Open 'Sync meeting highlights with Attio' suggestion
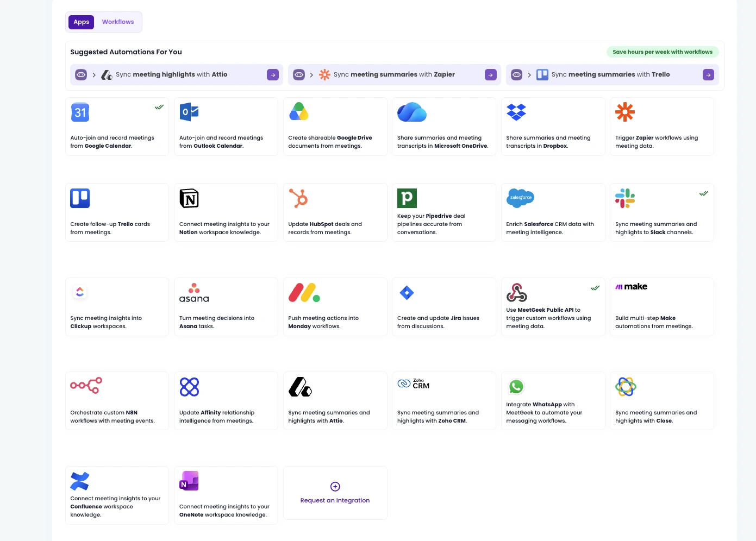Viewport: 756px width, 541px height. click(x=177, y=75)
